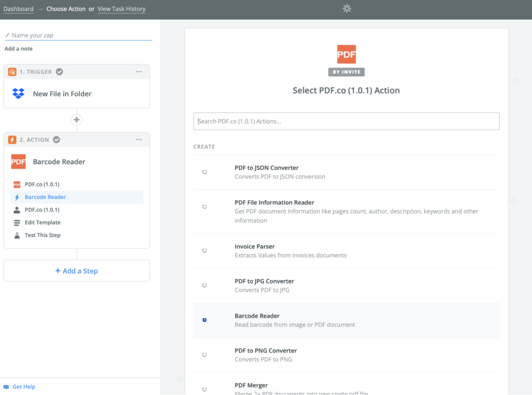Viewport: 532px width, 395px height.
Task: Go to the Dashboard link
Action: tap(18, 9)
